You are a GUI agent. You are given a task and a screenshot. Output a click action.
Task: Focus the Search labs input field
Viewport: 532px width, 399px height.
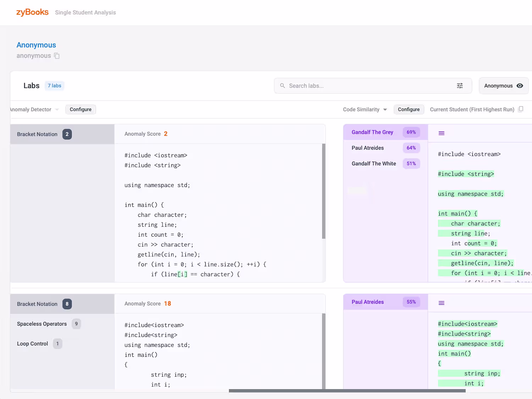click(x=369, y=86)
